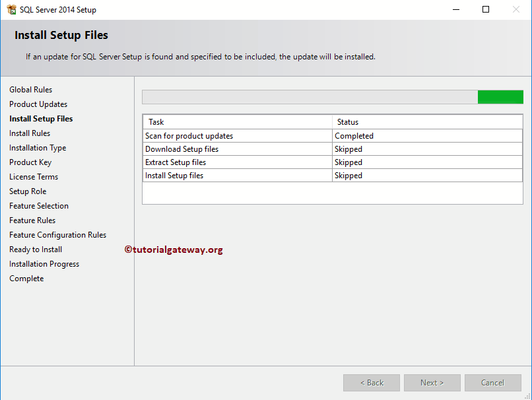532x400 pixels.
Task: Cancel the SQL Server setup
Action: (492, 382)
